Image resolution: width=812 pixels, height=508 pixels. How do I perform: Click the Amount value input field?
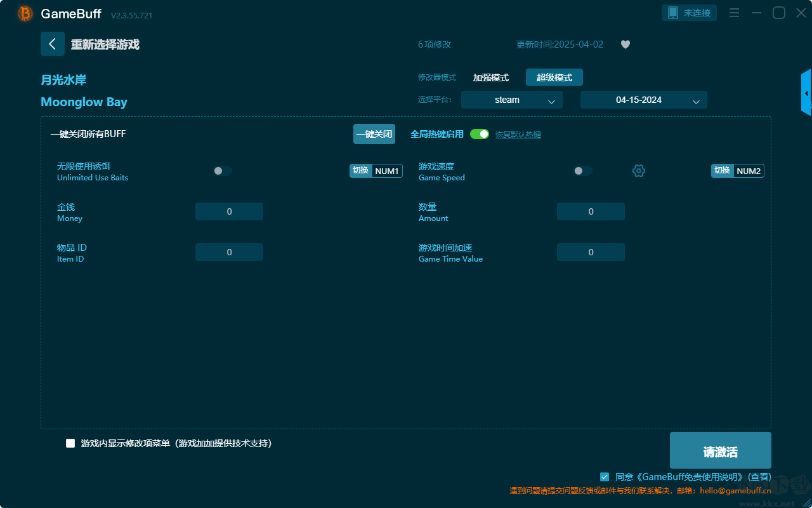[591, 211]
